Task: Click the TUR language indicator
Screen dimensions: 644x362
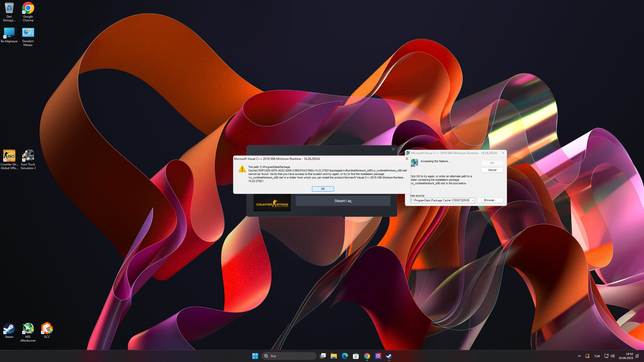Action: 597,356
